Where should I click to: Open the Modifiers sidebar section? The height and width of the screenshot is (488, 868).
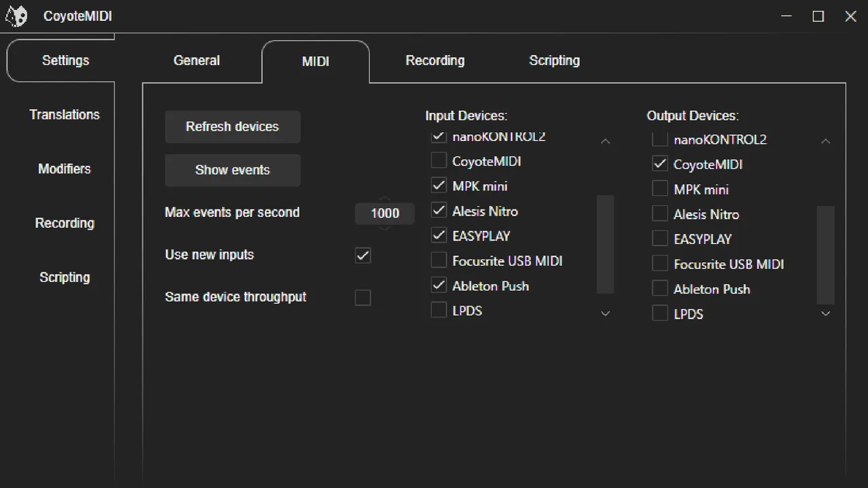coord(64,169)
